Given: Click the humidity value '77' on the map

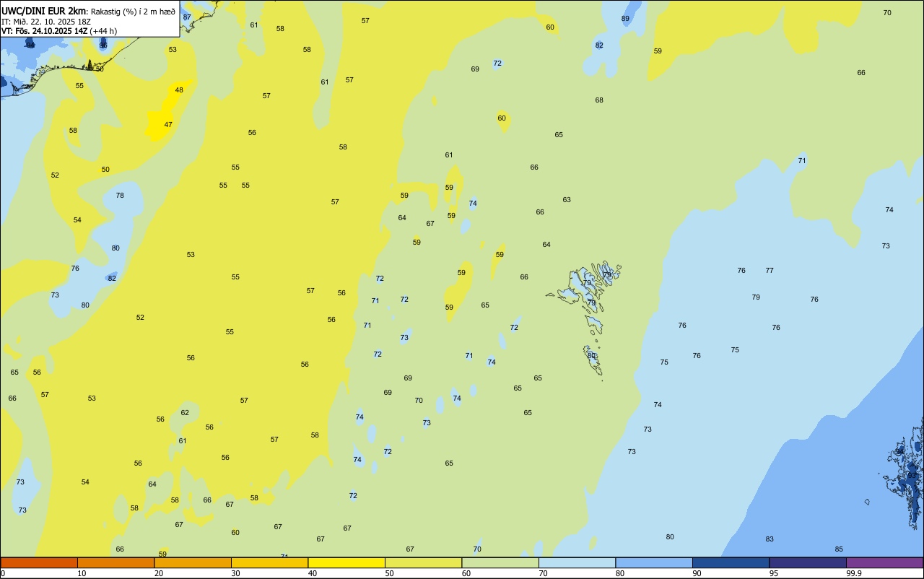Looking at the screenshot, I should coord(770,271).
